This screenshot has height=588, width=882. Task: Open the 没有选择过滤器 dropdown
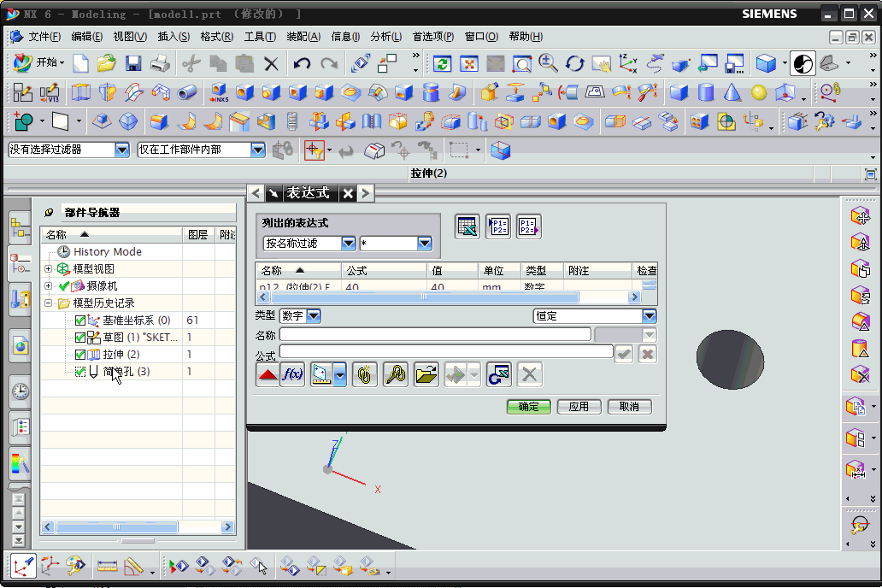pyautogui.click(x=122, y=150)
